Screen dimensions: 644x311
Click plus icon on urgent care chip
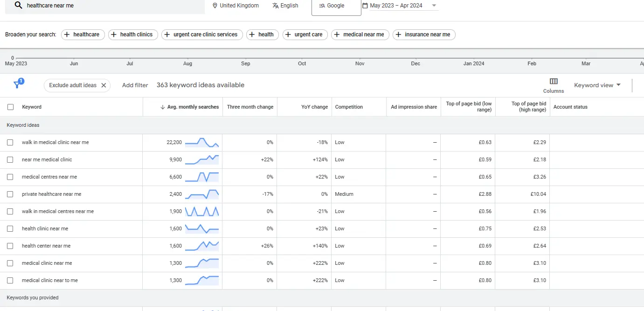click(288, 35)
